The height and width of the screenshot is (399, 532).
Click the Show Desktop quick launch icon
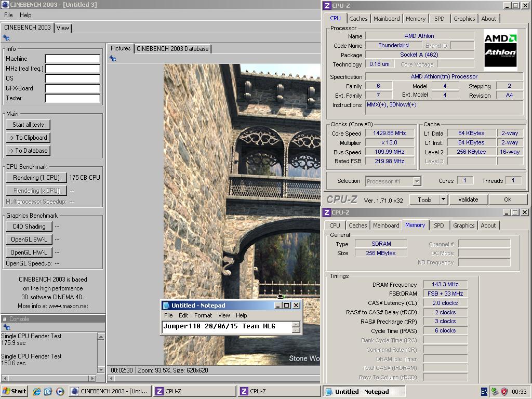[48, 391]
